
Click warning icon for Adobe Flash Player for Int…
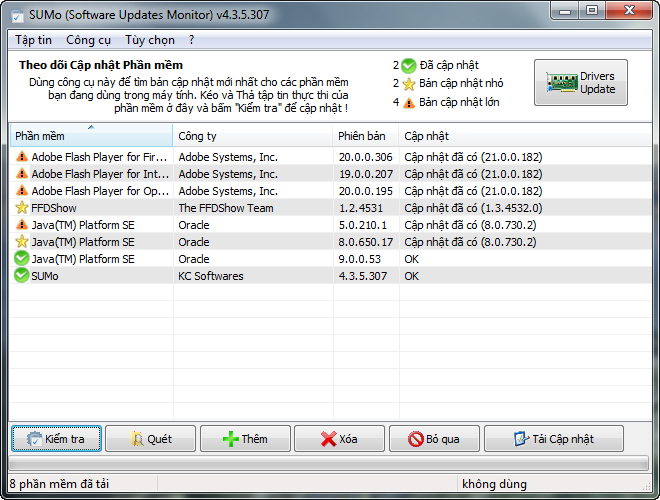tap(21, 173)
